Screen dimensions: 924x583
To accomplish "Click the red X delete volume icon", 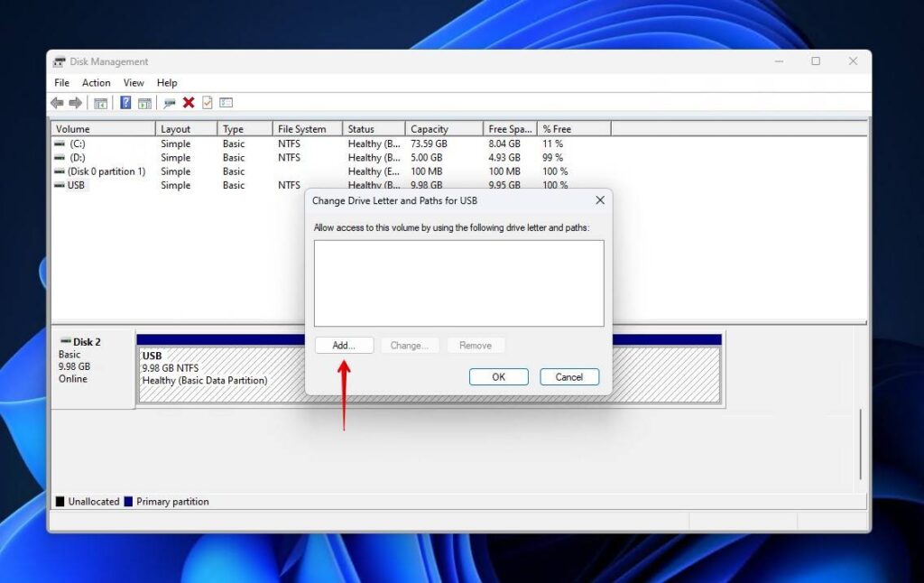I will pos(189,102).
